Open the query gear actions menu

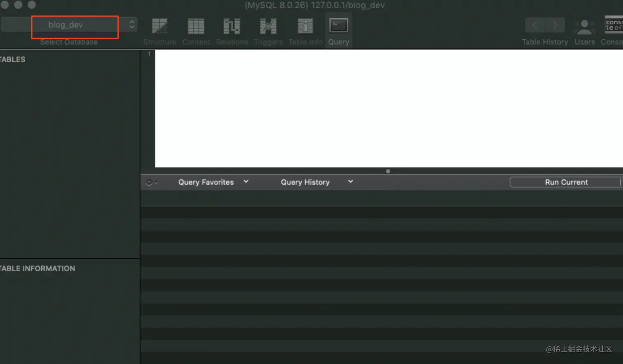(x=152, y=182)
